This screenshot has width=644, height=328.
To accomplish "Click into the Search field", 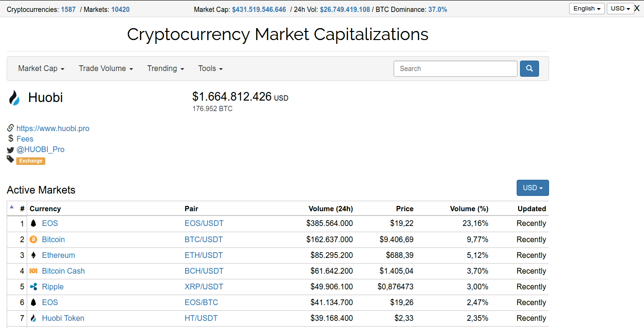I will [x=456, y=69].
